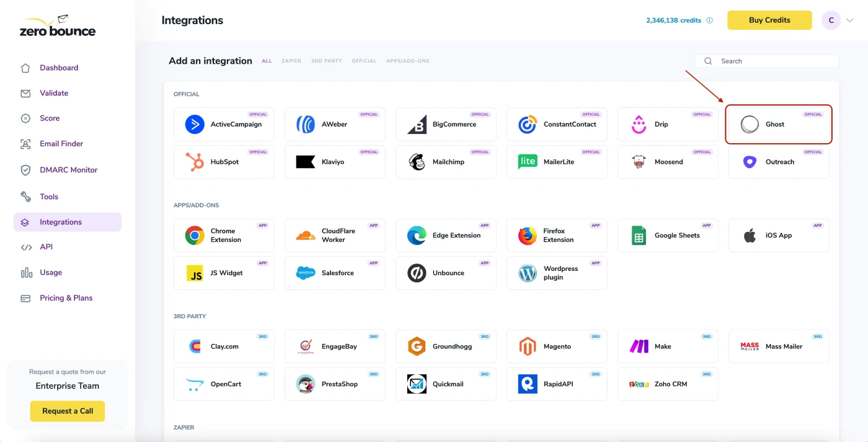Click the Zoho CRM integration
This screenshot has height=442, width=868.
pos(667,383)
